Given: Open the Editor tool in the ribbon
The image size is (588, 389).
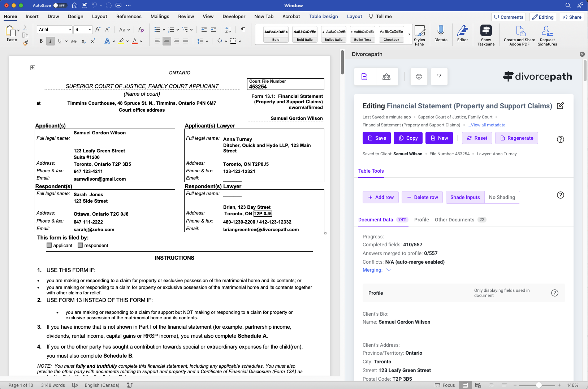Looking at the screenshot, I should [462, 34].
